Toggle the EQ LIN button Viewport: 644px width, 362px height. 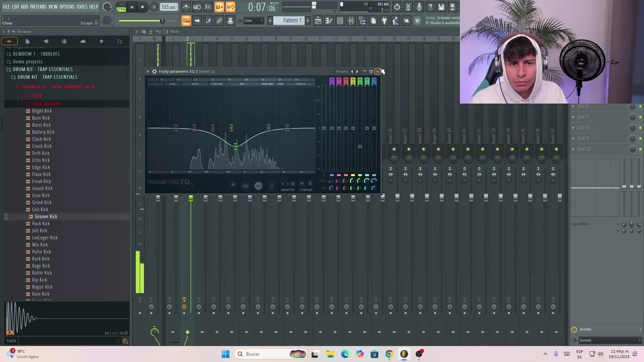(246, 186)
